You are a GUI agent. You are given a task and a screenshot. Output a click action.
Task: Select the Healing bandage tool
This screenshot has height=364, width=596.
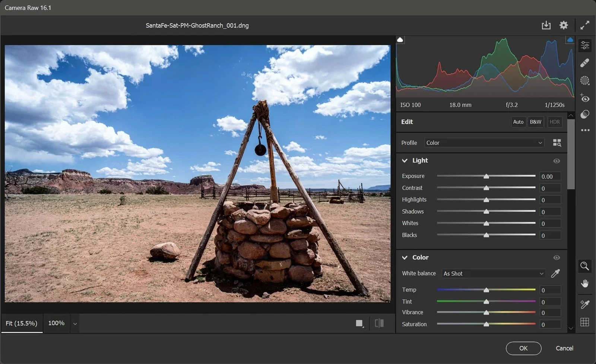(585, 63)
